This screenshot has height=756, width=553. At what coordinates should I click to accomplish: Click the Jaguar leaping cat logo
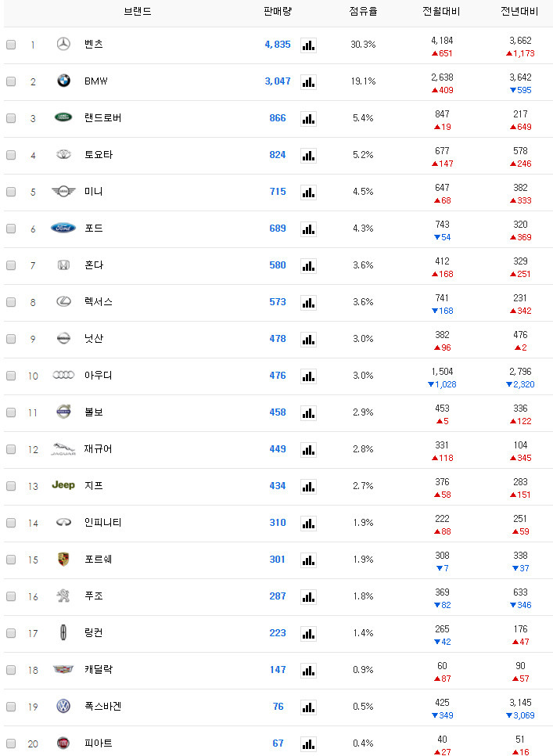pyautogui.click(x=63, y=449)
